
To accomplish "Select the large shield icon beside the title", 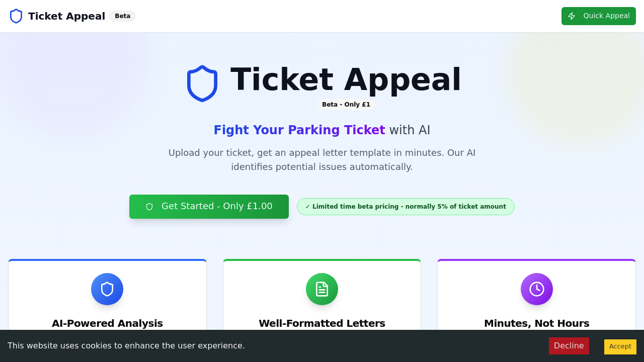I will click(202, 83).
